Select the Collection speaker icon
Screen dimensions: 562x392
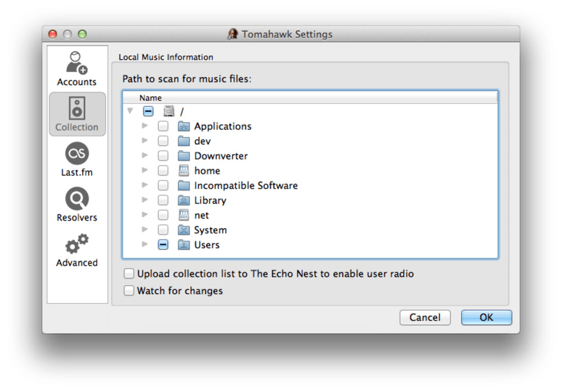point(77,108)
